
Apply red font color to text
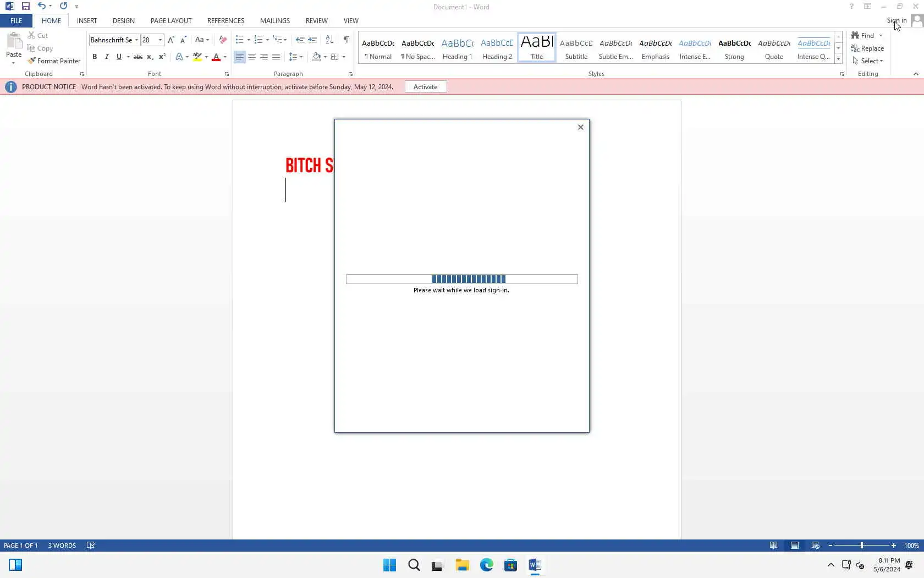216,57
